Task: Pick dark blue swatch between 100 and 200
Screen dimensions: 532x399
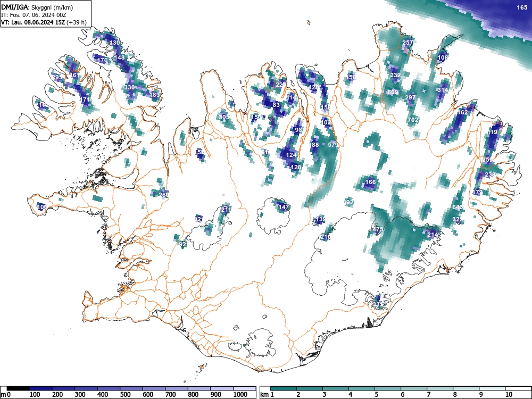Action: [41, 388]
